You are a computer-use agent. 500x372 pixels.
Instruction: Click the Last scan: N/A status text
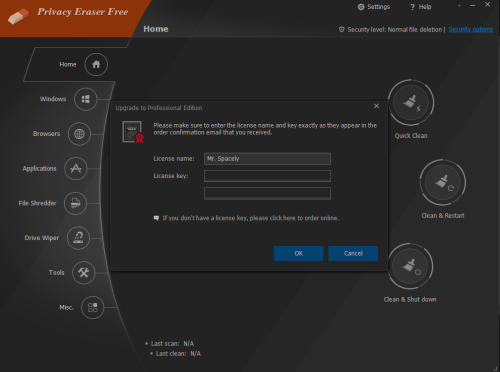click(x=172, y=343)
